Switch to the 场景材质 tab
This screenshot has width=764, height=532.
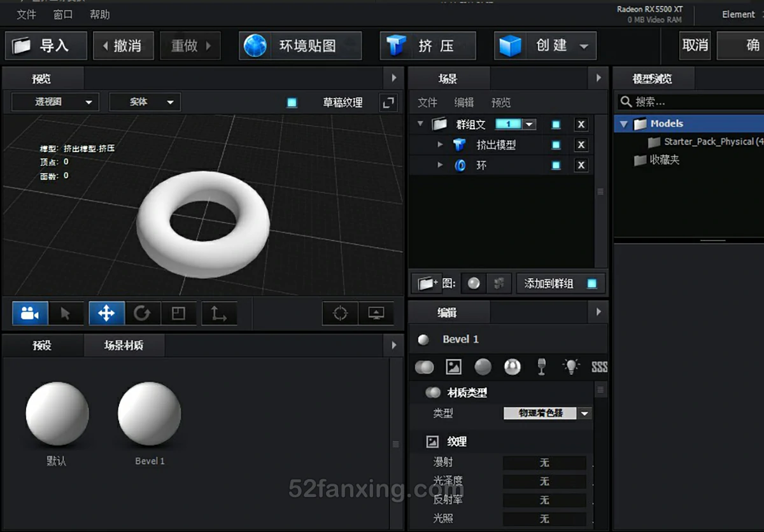point(124,346)
